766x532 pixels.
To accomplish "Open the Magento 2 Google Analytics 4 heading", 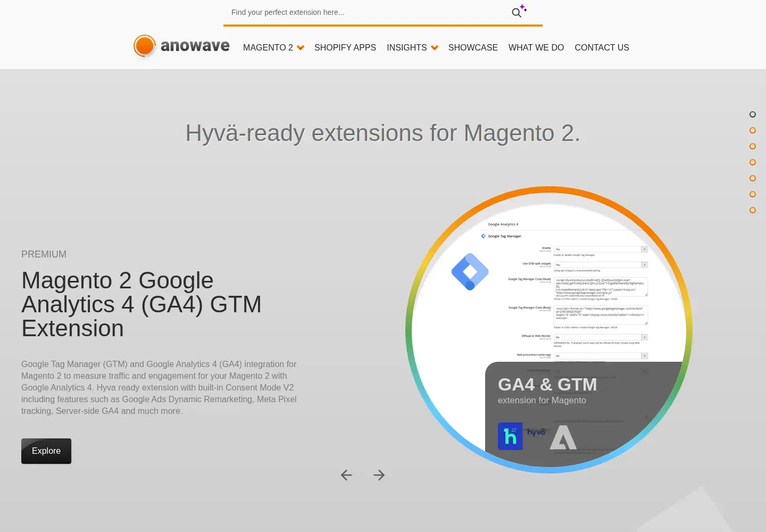I will pos(141,304).
